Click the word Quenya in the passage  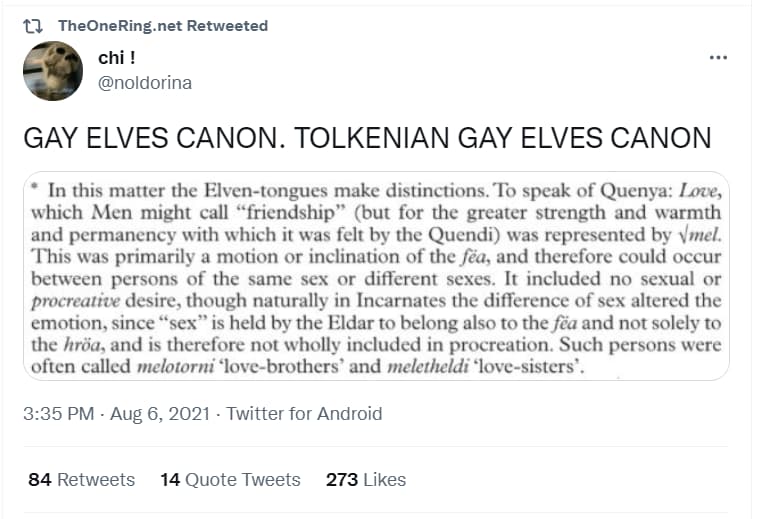coord(636,191)
